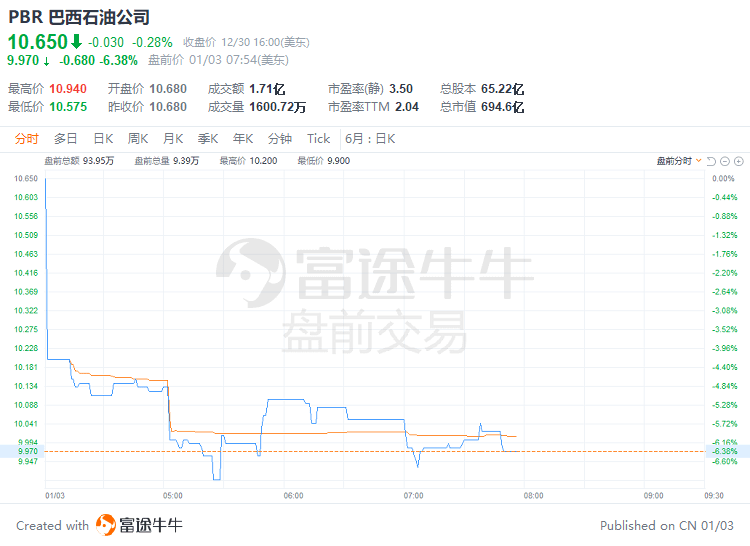This screenshot has width=750, height=546.
Task: Click the pre-market 最高价 10.200 label
Action: pyautogui.click(x=249, y=161)
